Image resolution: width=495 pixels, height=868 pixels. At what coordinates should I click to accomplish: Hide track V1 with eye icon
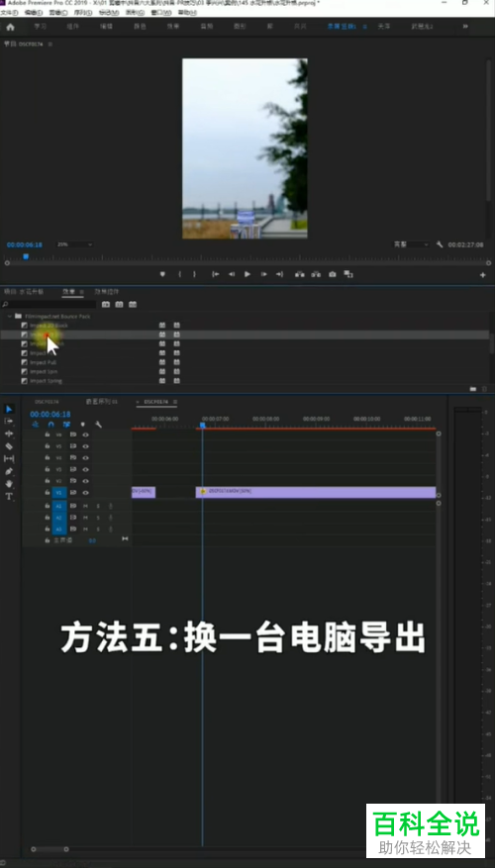click(x=85, y=492)
